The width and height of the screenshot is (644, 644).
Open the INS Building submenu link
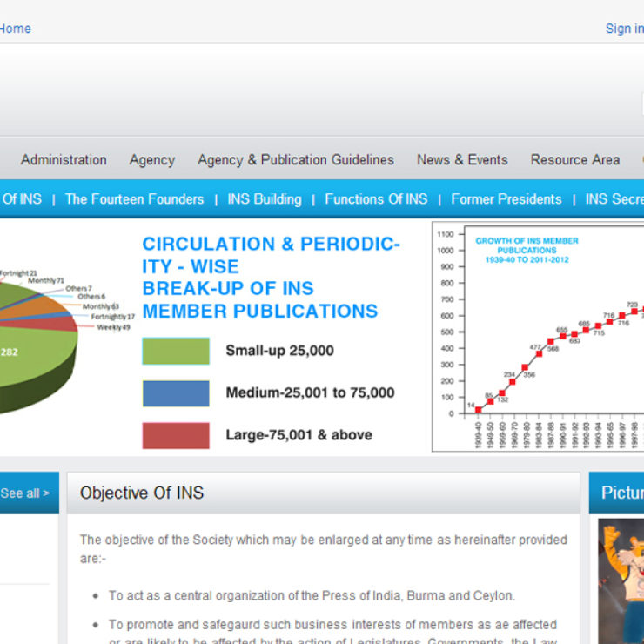click(x=264, y=199)
